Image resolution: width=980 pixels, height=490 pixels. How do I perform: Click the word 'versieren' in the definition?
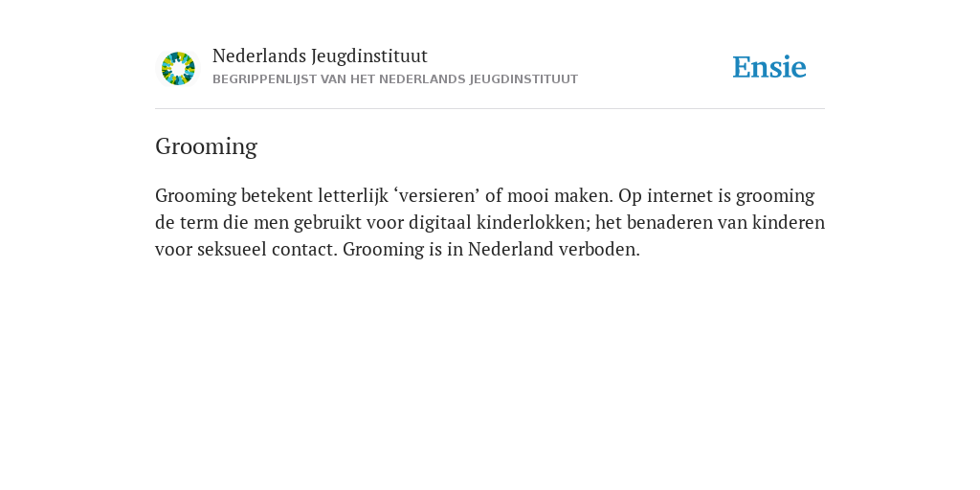[x=436, y=195]
